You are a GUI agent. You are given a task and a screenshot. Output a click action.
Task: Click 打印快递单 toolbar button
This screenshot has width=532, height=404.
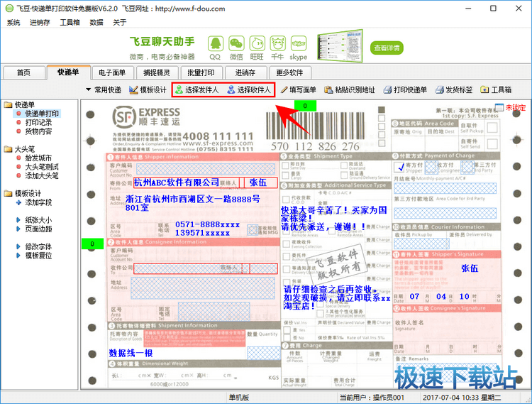[x=405, y=90]
